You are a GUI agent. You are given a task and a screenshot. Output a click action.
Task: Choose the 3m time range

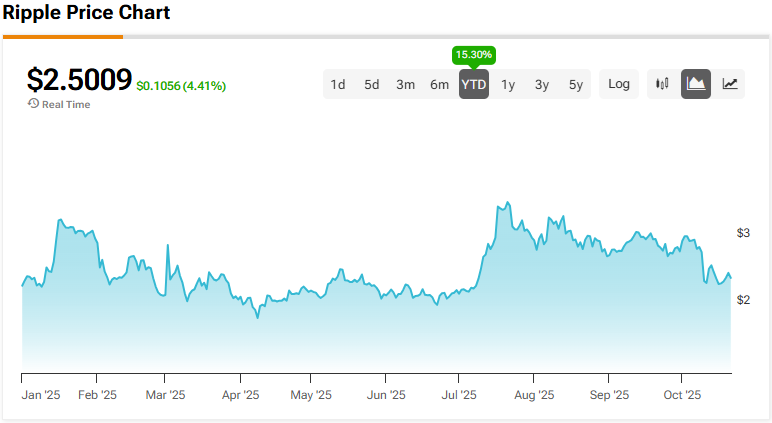pos(405,85)
